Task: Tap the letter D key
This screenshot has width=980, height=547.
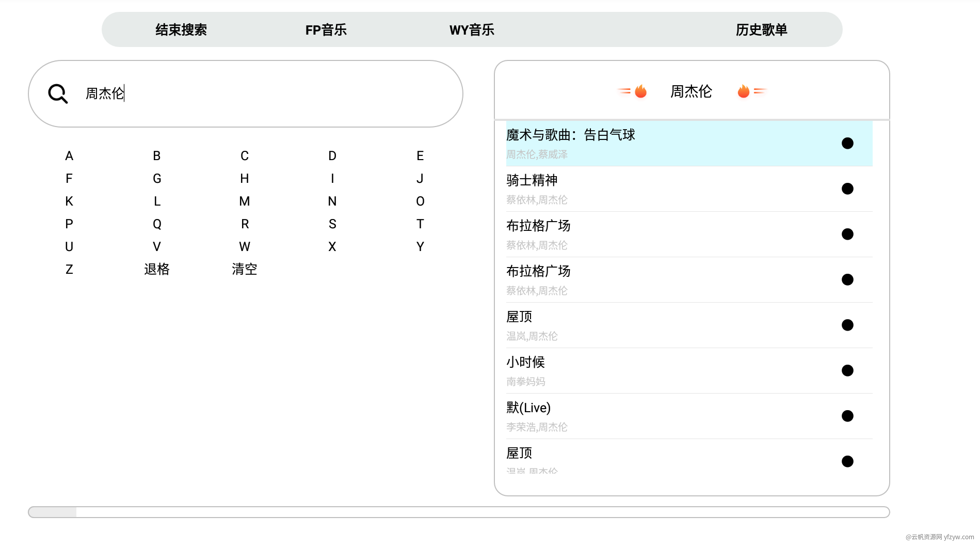Action: [332, 156]
